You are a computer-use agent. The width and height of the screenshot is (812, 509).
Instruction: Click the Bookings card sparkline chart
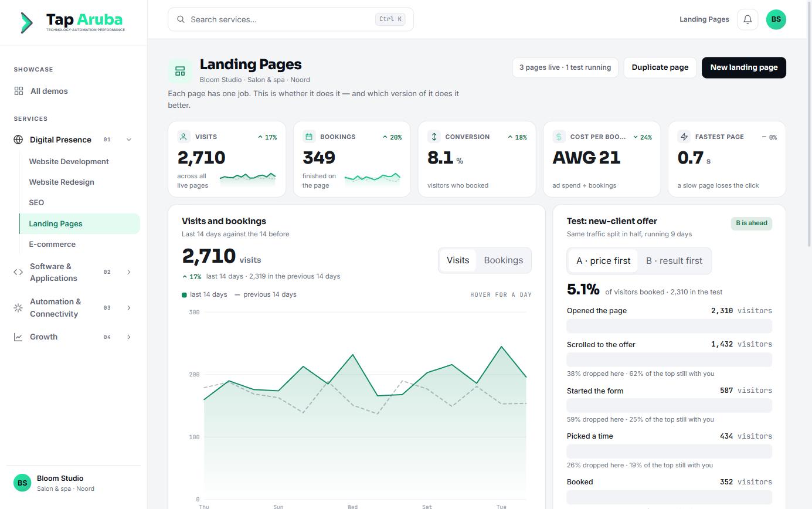[372, 179]
